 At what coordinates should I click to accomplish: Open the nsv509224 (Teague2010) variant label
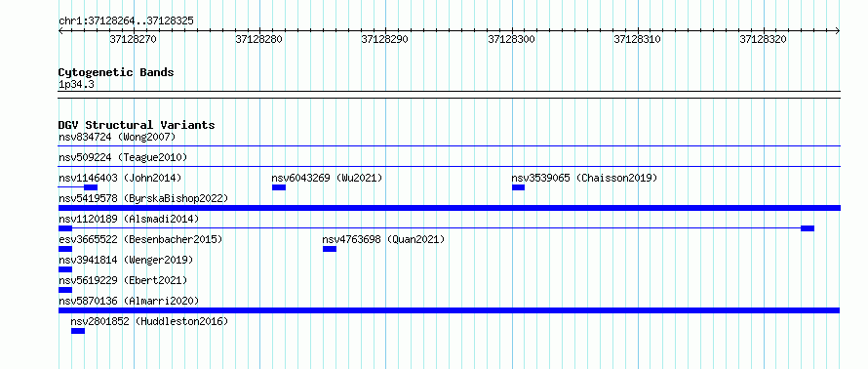click(123, 157)
